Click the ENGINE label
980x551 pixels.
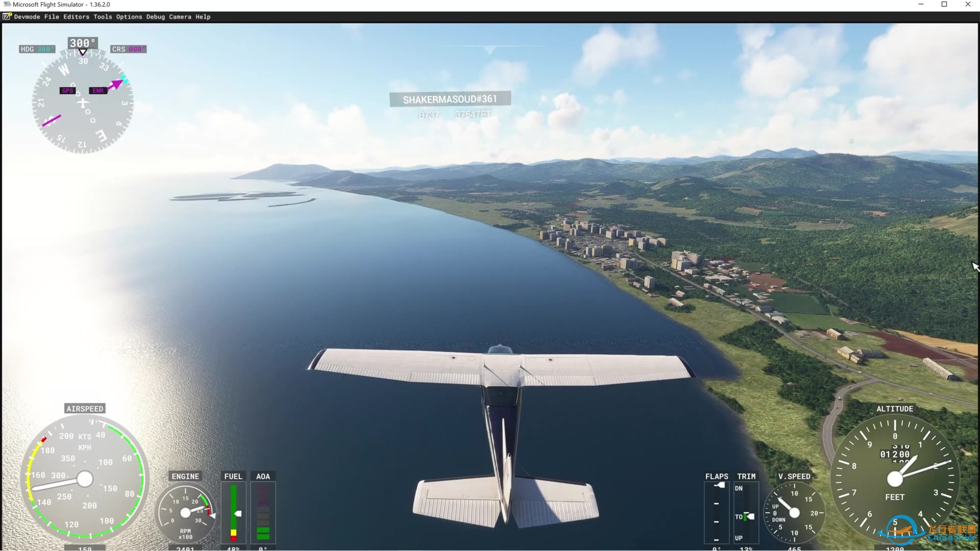(185, 476)
